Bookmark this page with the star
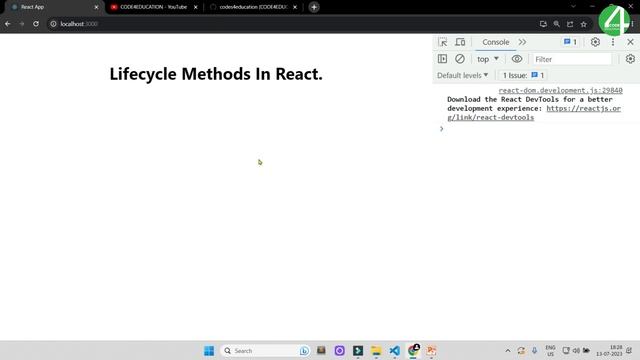 (x=584, y=24)
